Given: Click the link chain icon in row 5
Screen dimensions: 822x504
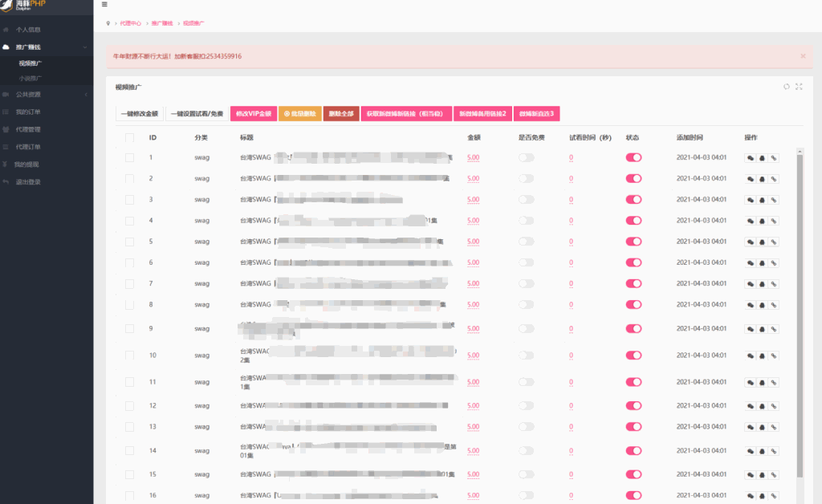Looking at the screenshot, I should coord(773,242).
